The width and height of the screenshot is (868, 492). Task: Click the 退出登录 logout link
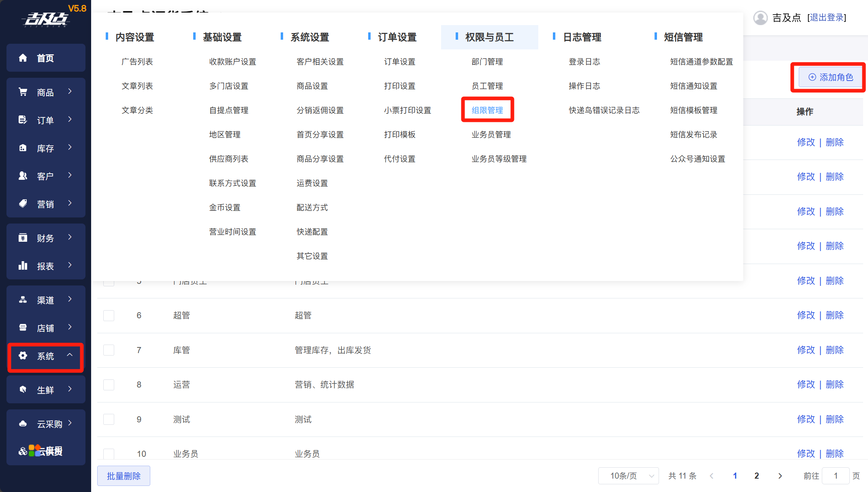pos(826,18)
